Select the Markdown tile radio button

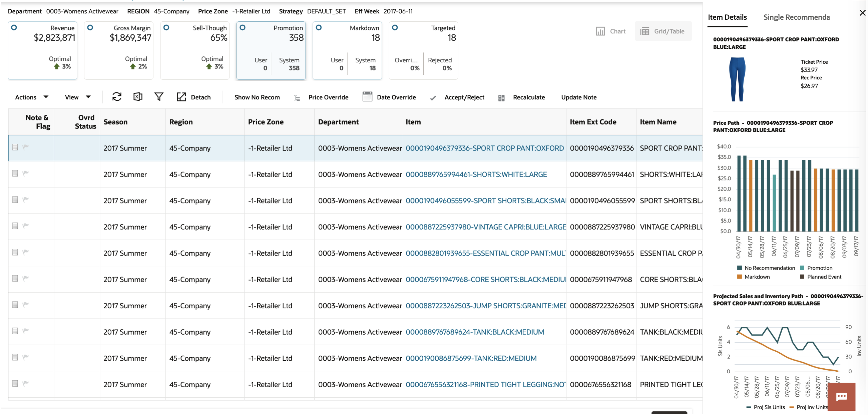point(319,28)
